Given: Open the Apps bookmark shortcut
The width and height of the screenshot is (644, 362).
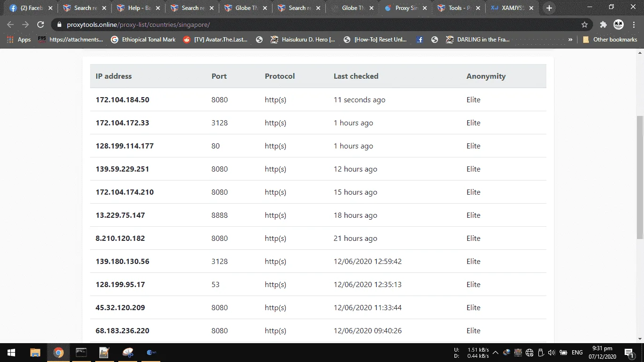Looking at the screenshot, I should click(x=19, y=40).
